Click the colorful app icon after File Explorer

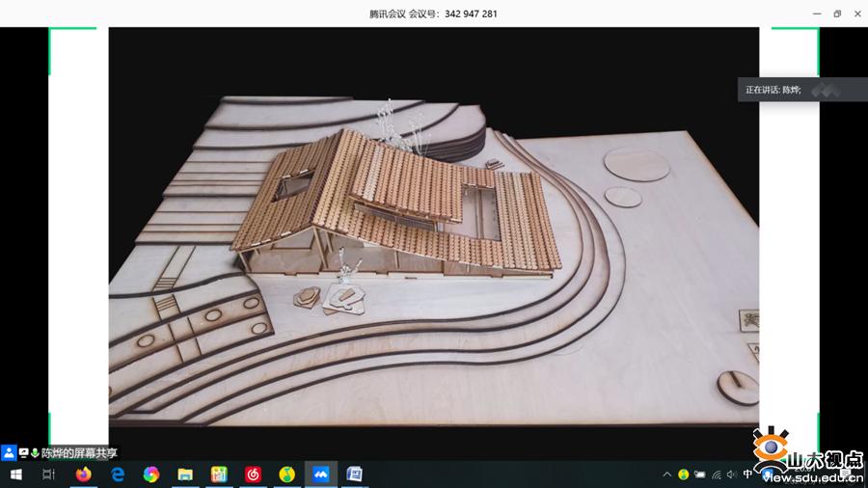(219, 474)
